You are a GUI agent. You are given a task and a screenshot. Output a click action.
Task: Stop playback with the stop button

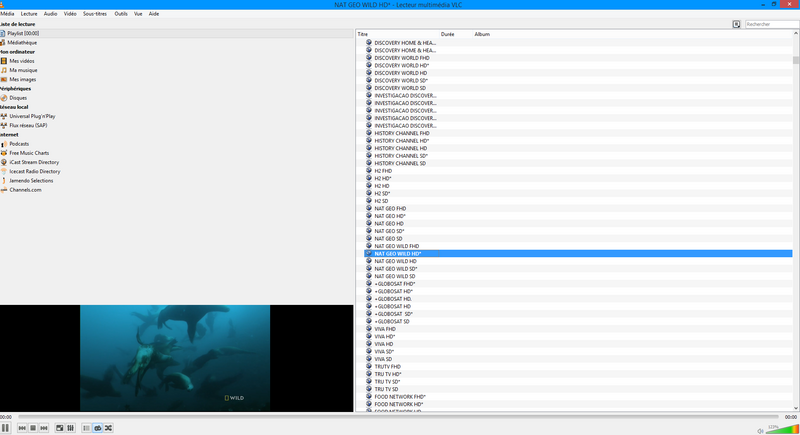tap(33, 428)
